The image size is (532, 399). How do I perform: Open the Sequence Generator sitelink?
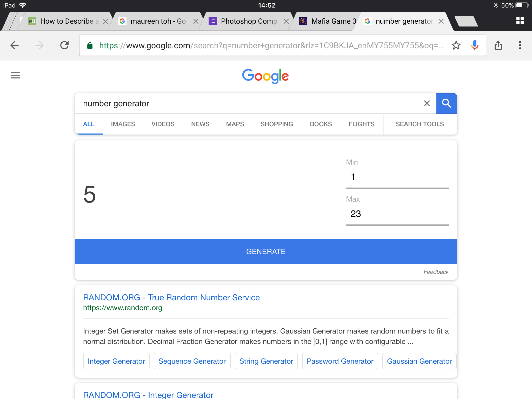(x=192, y=361)
